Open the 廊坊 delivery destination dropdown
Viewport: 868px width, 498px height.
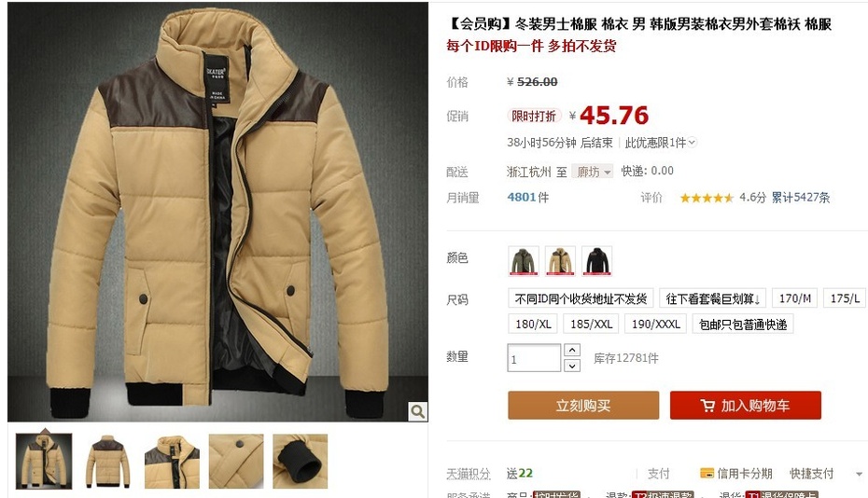tap(593, 172)
